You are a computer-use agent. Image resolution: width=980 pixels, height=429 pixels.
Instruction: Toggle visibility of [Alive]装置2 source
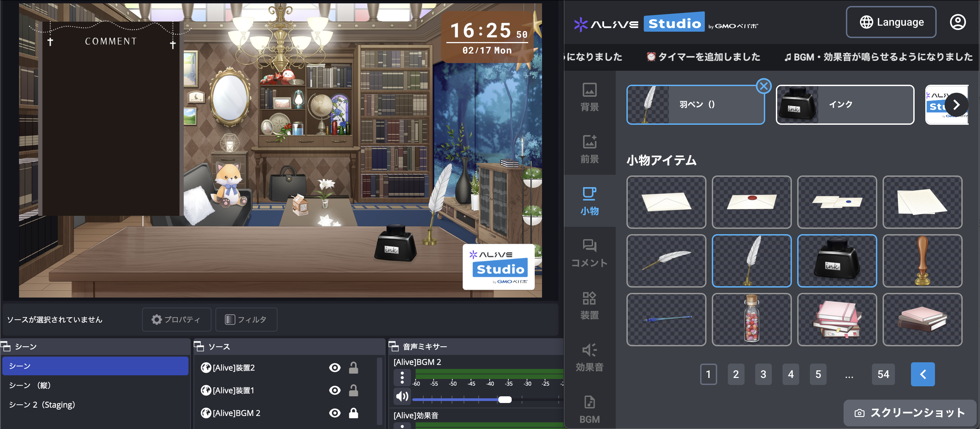pos(335,368)
